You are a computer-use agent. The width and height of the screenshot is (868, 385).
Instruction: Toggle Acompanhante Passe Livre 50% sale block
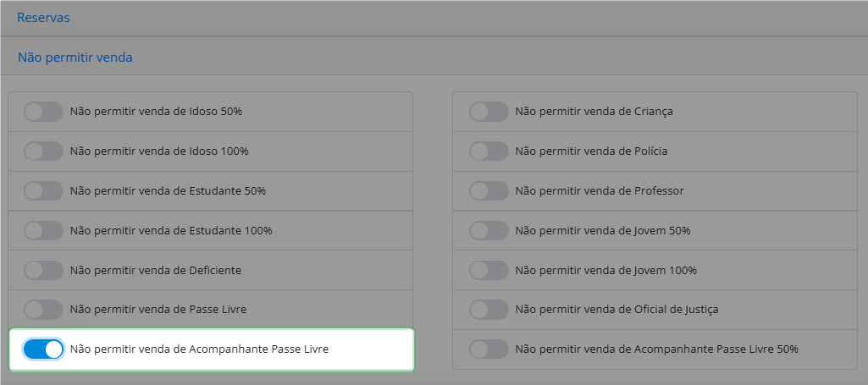point(489,349)
